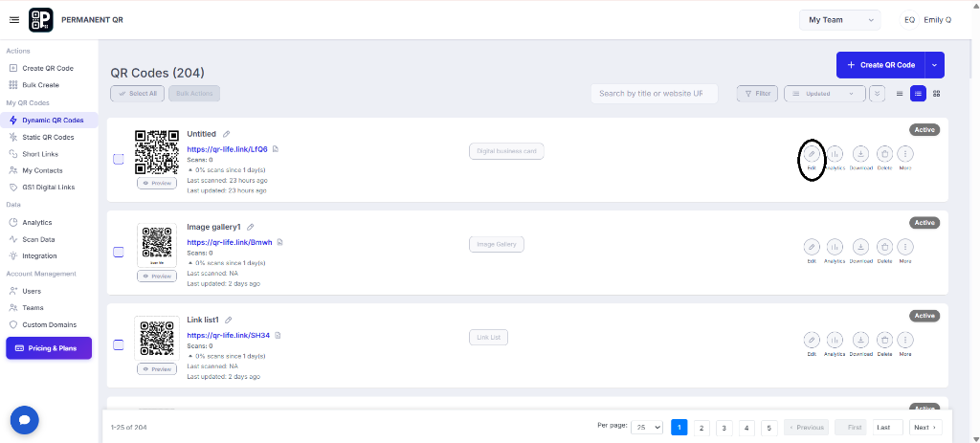The width and height of the screenshot is (980, 443).
Task: Delete the Link list1 QR code
Action: pyautogui.click(x=884, y=340)
